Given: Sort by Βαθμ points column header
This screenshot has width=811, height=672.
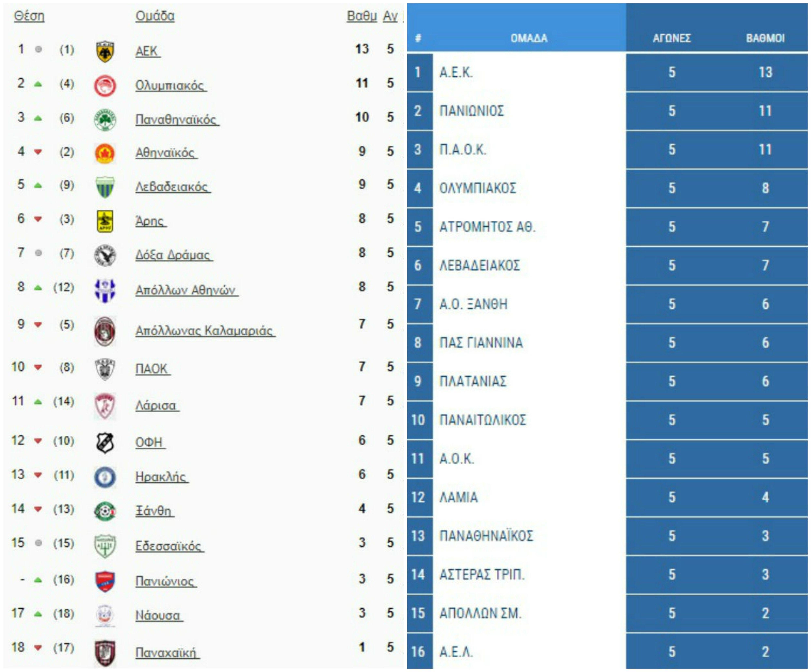Looking at the screenshot, I should (362, 16).
